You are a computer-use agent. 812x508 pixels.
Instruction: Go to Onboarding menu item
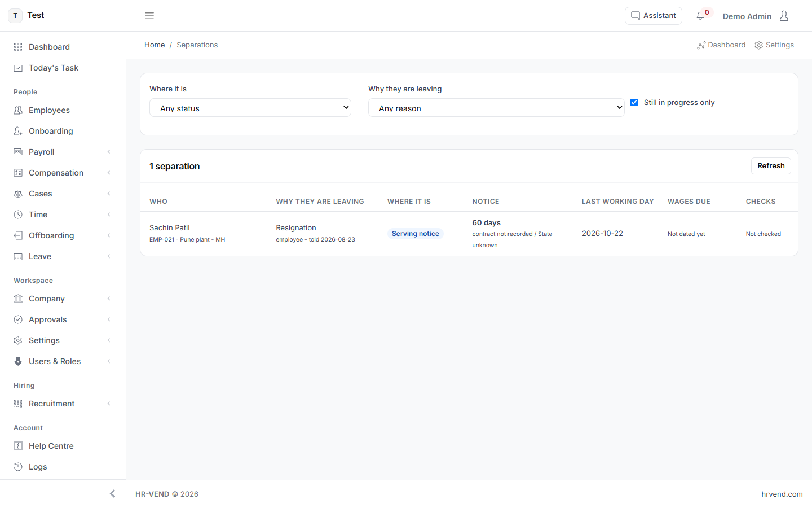(63, 131)
